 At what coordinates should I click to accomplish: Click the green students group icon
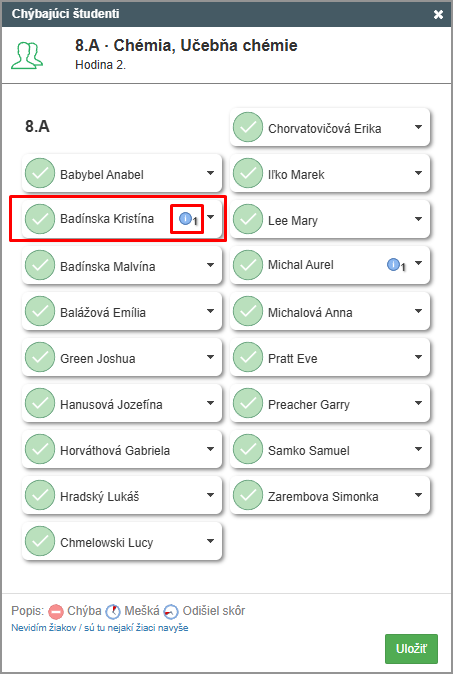27,55
